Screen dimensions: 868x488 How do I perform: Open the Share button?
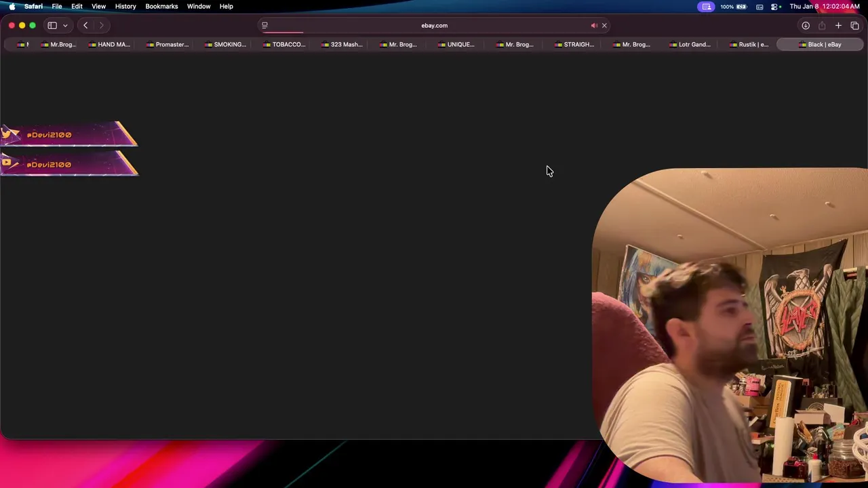coord(822,25)
